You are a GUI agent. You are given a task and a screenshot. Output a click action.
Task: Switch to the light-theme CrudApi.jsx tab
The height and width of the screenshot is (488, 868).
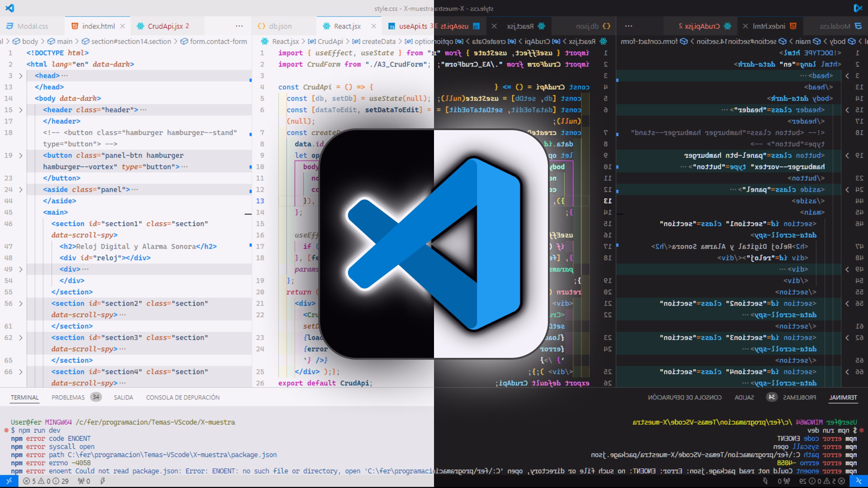point(168,26)
